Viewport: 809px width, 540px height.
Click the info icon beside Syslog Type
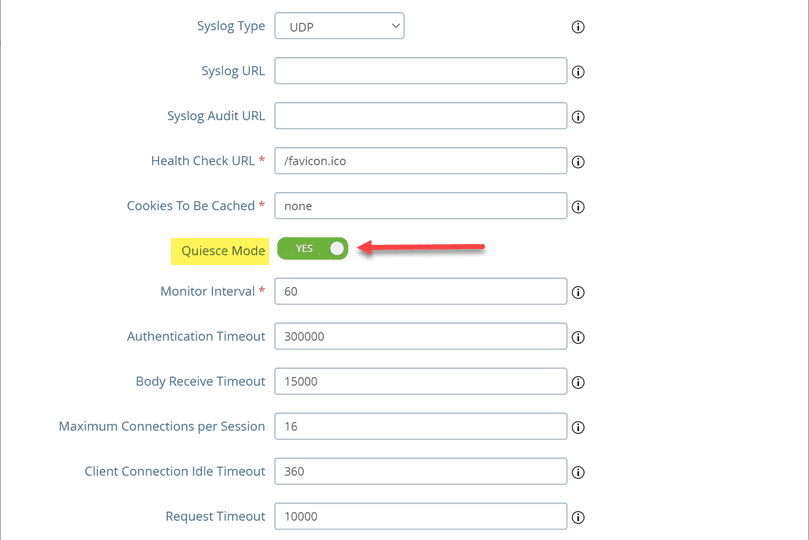578,27
